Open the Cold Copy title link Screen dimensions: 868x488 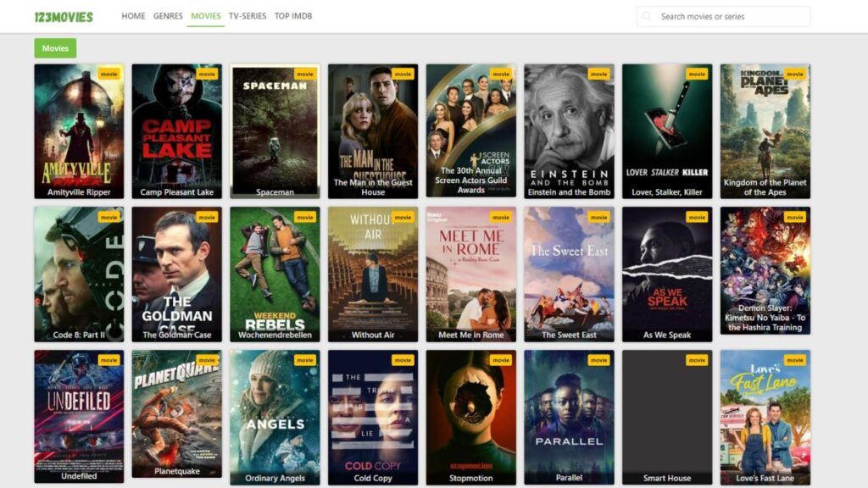coord(371,477)
